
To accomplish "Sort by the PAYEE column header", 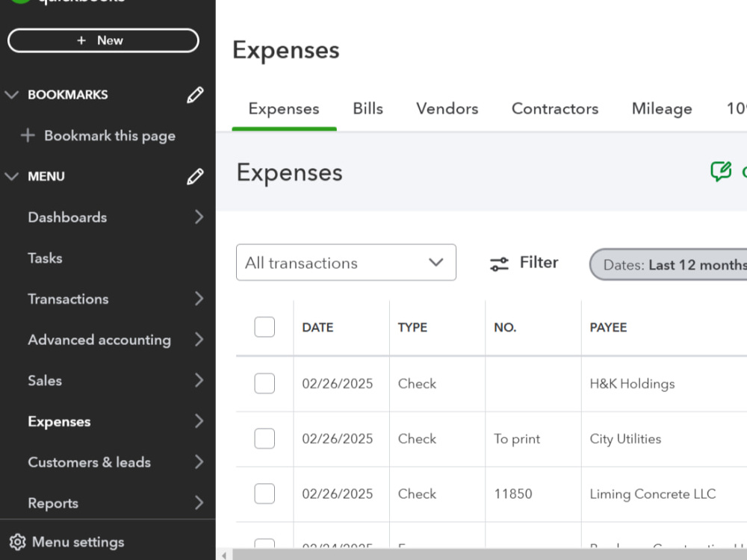I will tap(608, 327).
